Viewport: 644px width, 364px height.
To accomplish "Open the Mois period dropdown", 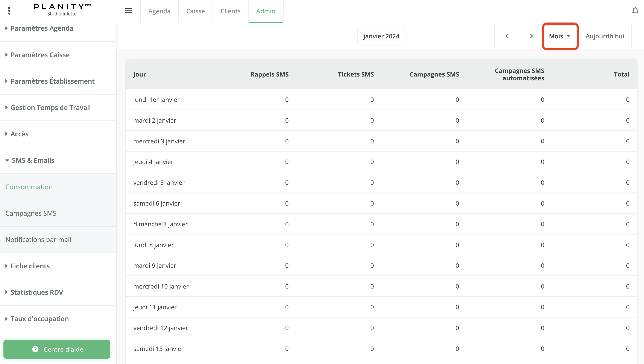I will pos(560,36).
